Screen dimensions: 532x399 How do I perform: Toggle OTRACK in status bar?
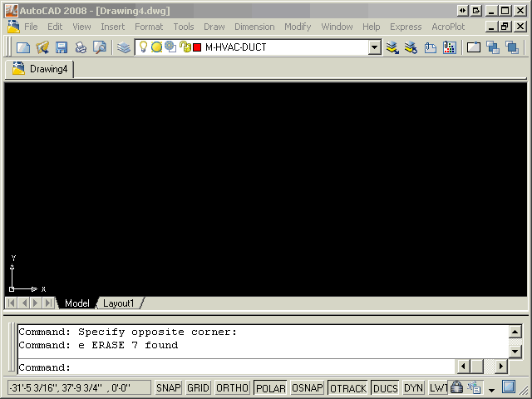pyautogui.click(x=348, y=387)
